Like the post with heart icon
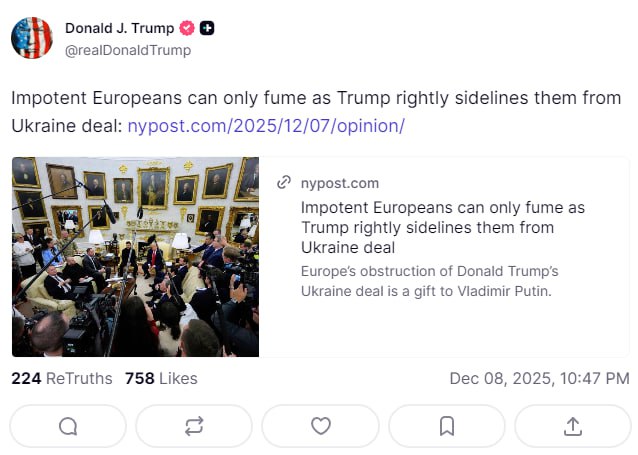 (320, 426)
